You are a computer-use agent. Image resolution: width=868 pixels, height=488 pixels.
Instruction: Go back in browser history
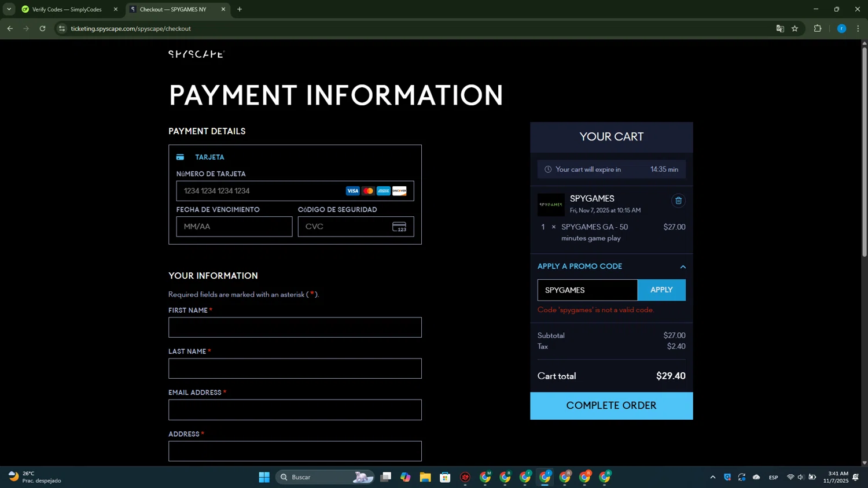click(10, 28)
